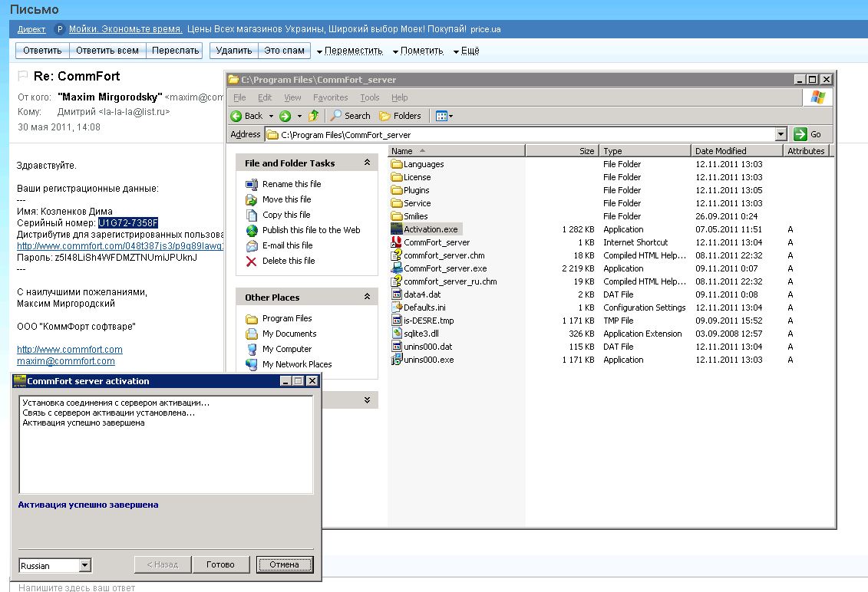The width and height of the screenshot is (868, 592).
Task: Select the unins000.exe file icon
Action: pyautogui.click(x=396, y=360)
